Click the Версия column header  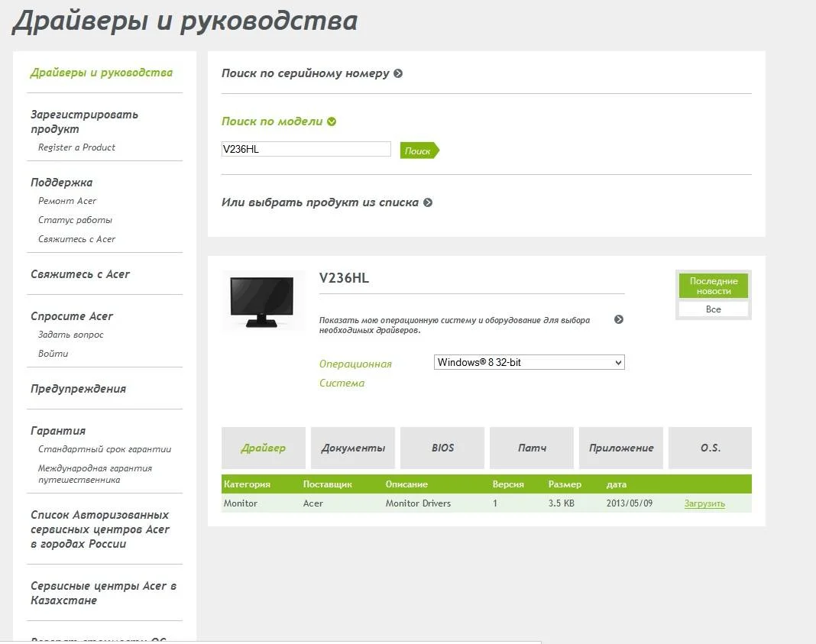coord(508,484)
